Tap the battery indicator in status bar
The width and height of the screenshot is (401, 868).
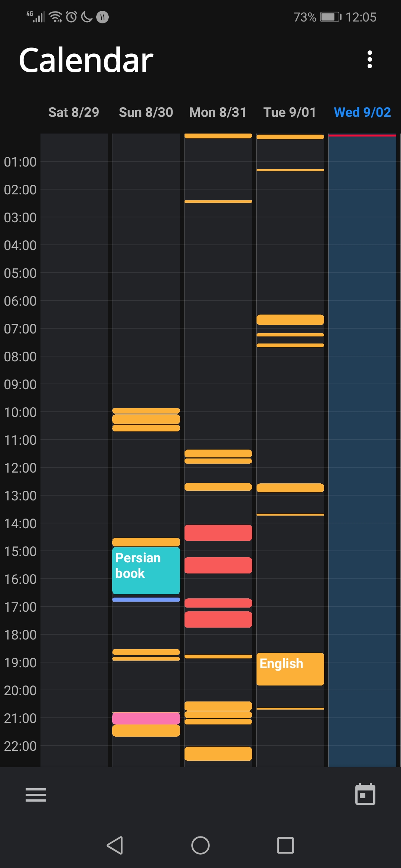point(330,17)
